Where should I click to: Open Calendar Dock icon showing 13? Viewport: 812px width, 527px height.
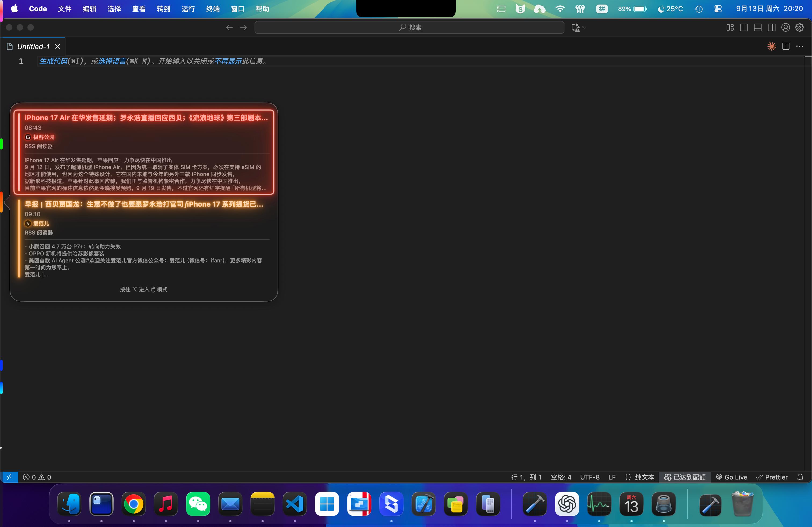632,504
